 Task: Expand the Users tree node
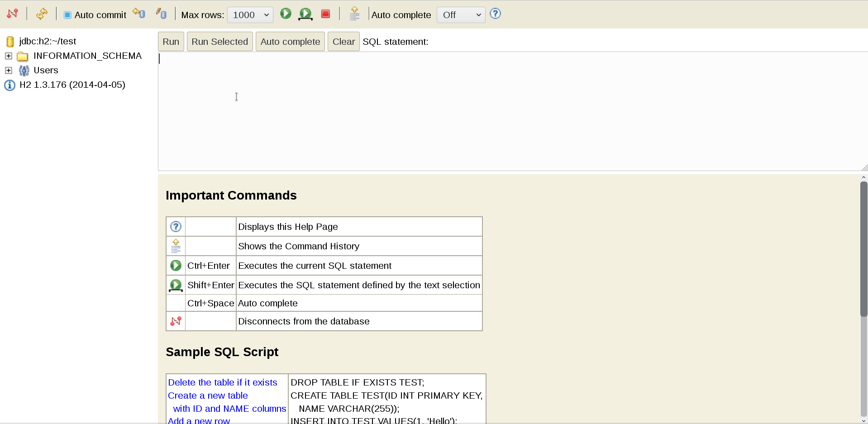click(8, 71)
